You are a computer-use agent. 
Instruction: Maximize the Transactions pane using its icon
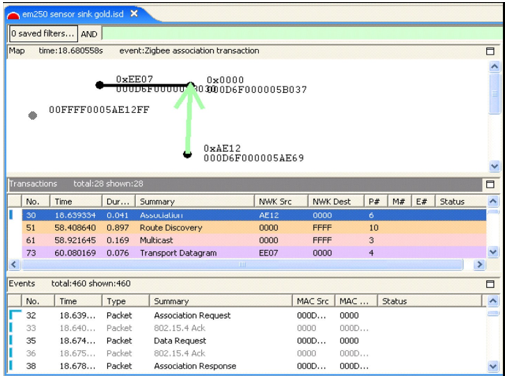(490, 184)
